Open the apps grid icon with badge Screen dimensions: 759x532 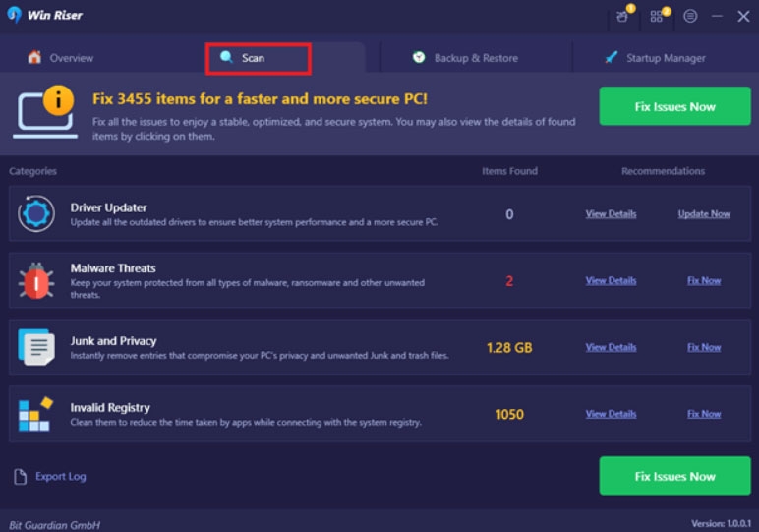tap(658, 16)
